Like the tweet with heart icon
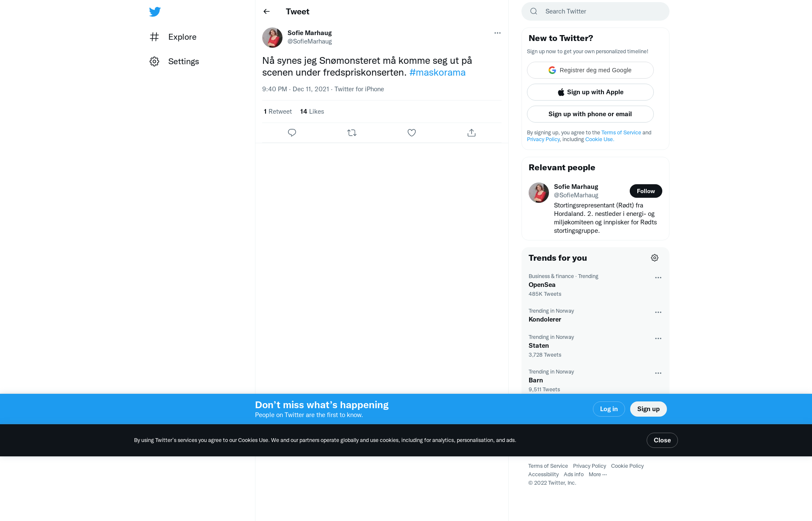812x521 pixels. tap(411, 133)
